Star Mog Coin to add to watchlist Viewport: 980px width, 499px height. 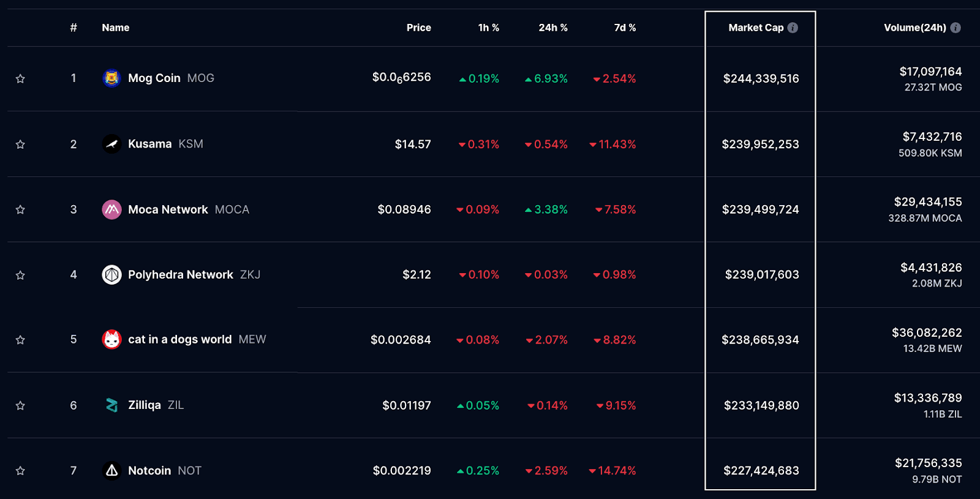coord(20,78)
